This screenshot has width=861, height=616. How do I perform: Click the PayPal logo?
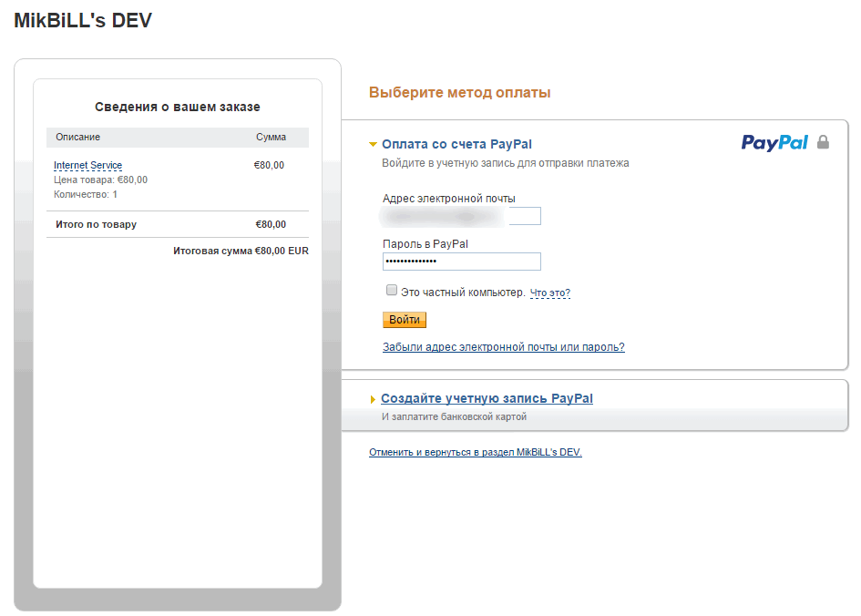pyautogui.click(x=774, y=143)
